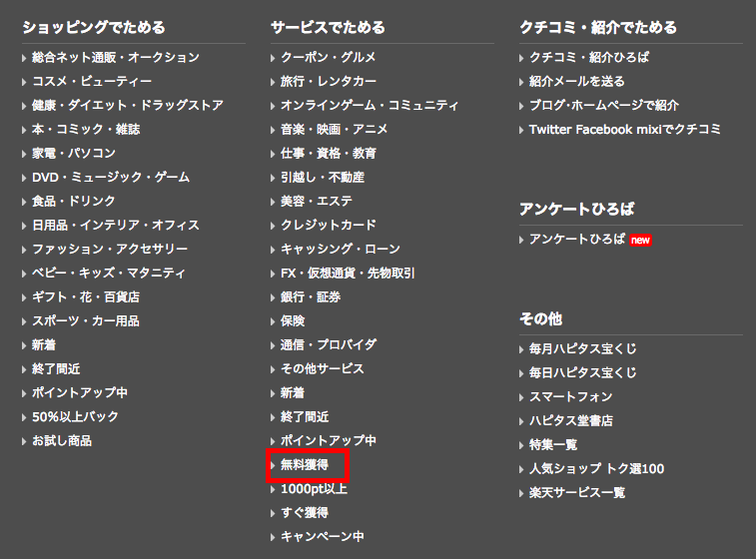The width and height of the screenshot is (756, 559).
Task: Click 50%以上バック link
Action: click(x=75, y=417)
